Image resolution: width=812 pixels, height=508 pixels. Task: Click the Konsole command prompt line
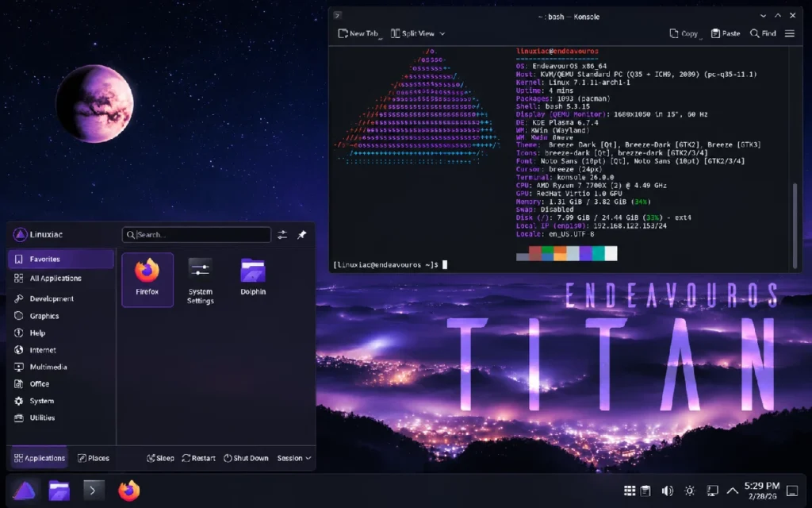[389, 265]
